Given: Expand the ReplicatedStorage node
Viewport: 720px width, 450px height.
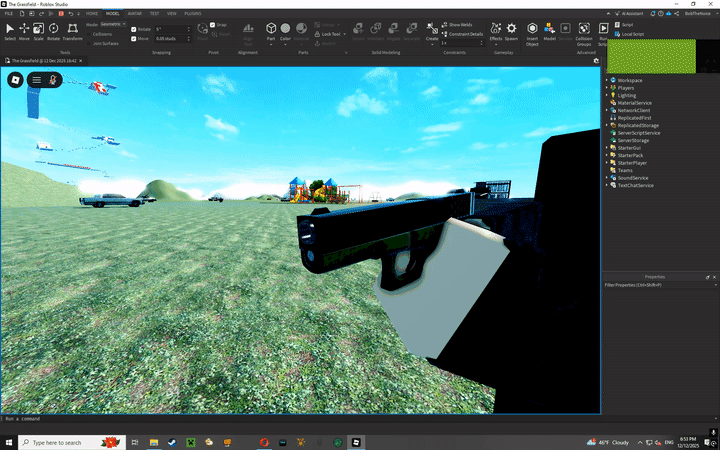Looking at the screenshot, I should point(607,125).
